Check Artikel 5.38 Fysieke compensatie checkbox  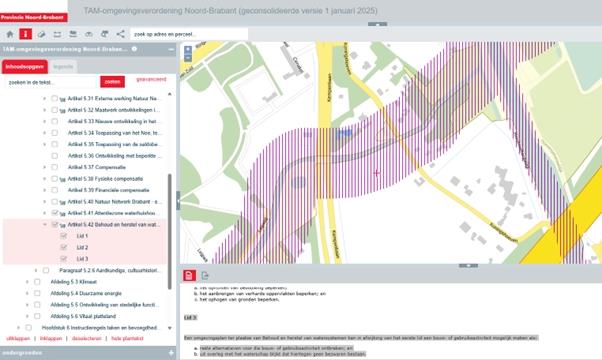point(55,179)
